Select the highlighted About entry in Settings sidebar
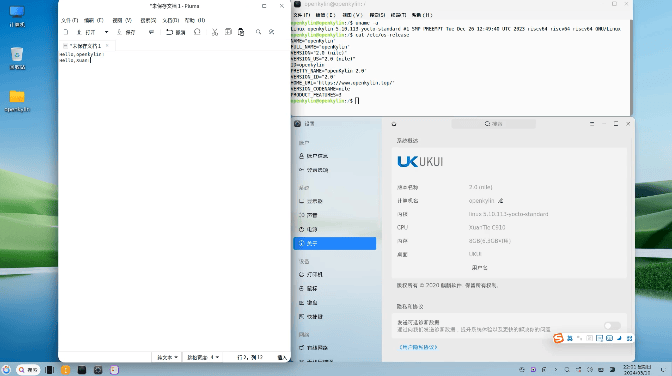672x376 pixels. (x=335, y=243)
